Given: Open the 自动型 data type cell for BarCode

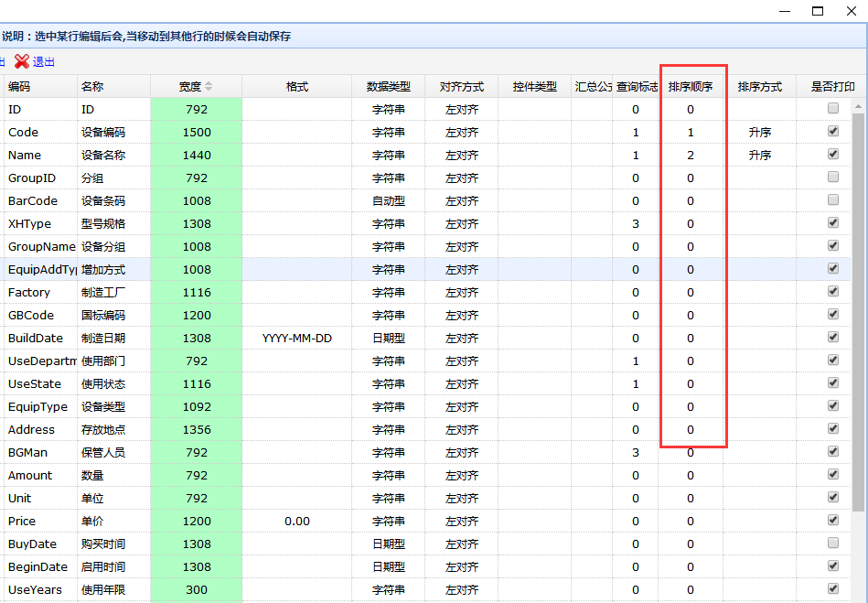Looking at the screenshot, I should 388,201.
